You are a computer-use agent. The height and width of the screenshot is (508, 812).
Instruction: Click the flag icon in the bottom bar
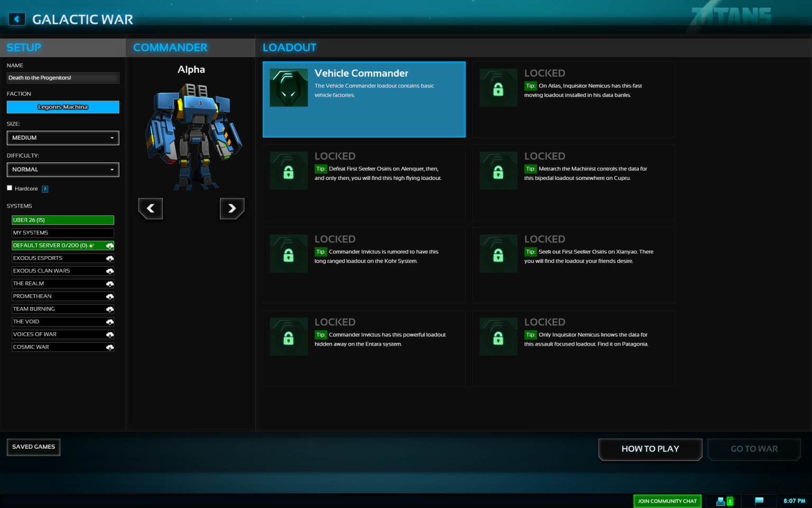(x=760, y=501)
